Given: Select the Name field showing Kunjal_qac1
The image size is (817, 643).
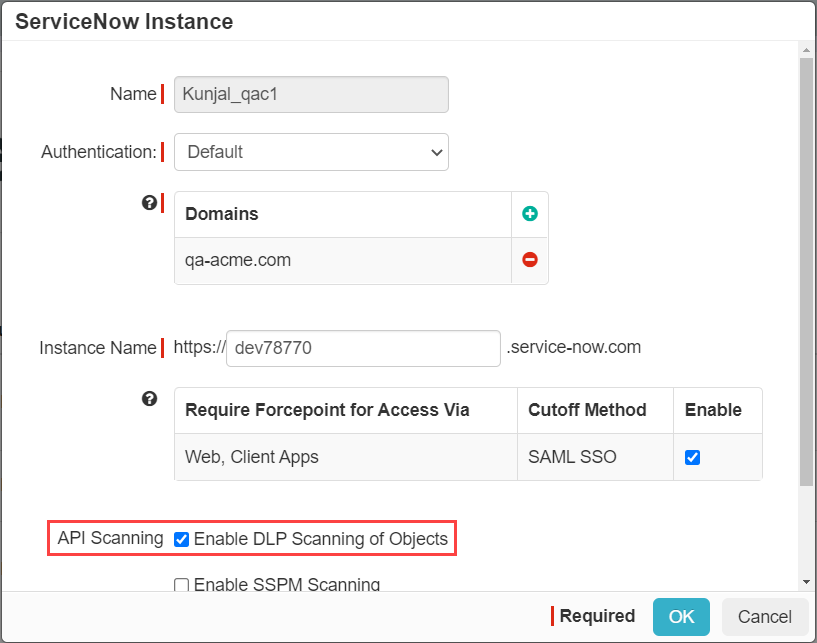Looking at the screenshot, I should point(310,94).
